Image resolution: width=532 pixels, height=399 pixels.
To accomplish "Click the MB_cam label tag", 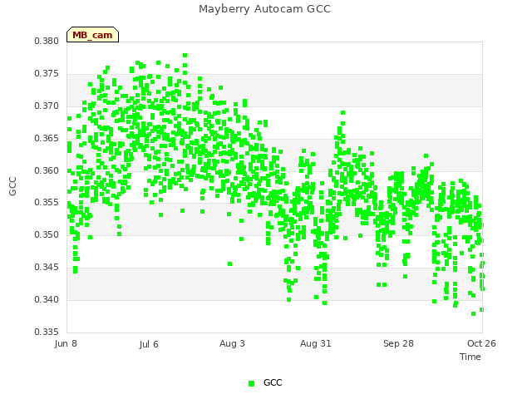I will coord(92,35).
